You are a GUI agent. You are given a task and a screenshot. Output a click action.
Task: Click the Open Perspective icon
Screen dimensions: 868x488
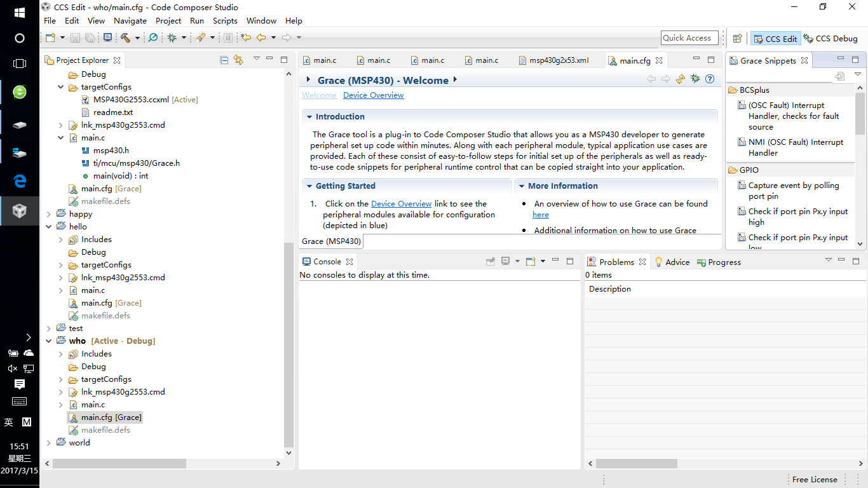pos(738,39)
